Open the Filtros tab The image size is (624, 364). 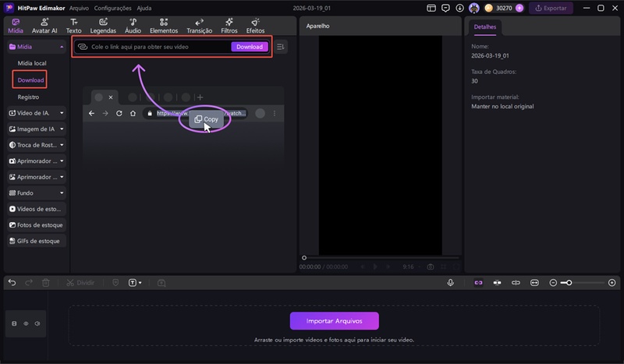tap(229, 26)
